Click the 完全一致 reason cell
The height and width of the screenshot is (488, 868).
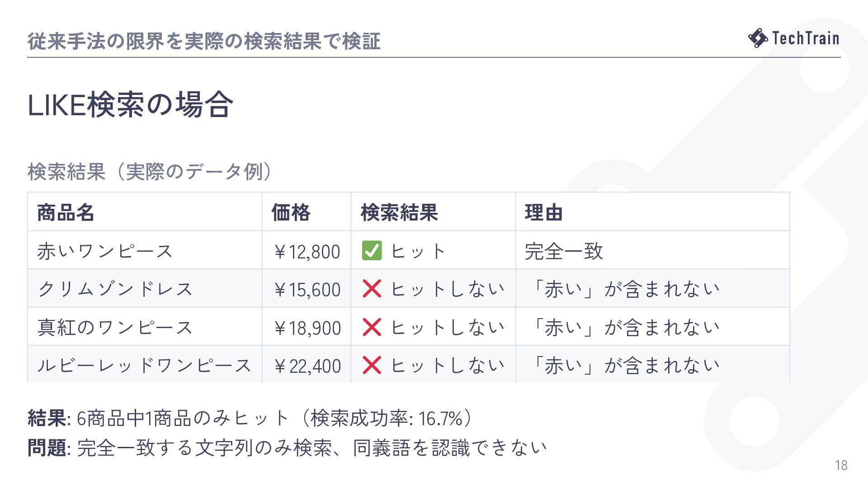click(x=652, y=250)
